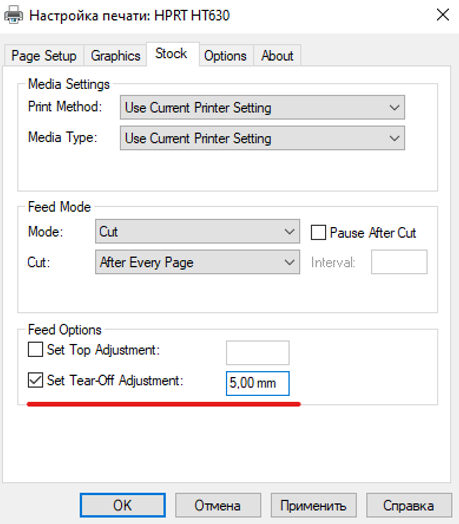
Task: Click the Применить apply button
Action: pos(314,505)
